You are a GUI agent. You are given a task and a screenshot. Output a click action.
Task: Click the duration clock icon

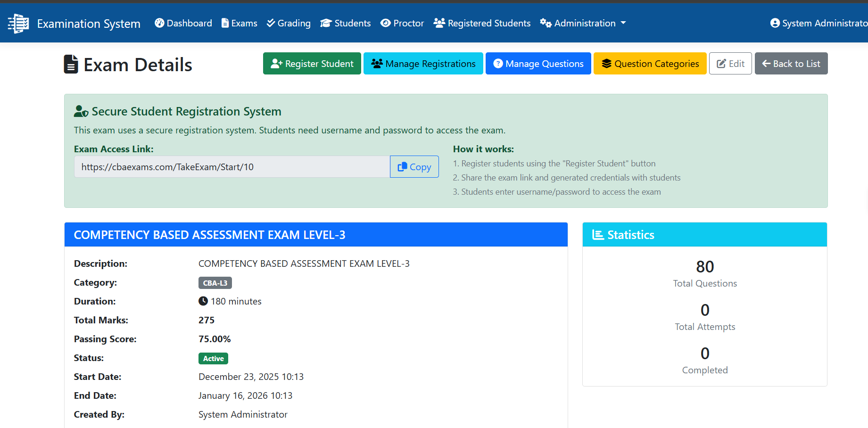pos(203,301)
